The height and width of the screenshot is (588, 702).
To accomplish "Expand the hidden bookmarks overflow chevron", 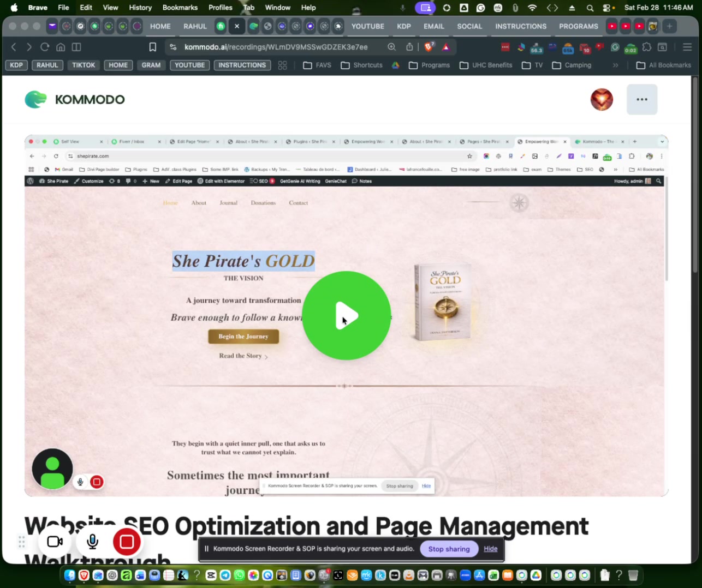I will pyautogui.click(x=615, y=65).
